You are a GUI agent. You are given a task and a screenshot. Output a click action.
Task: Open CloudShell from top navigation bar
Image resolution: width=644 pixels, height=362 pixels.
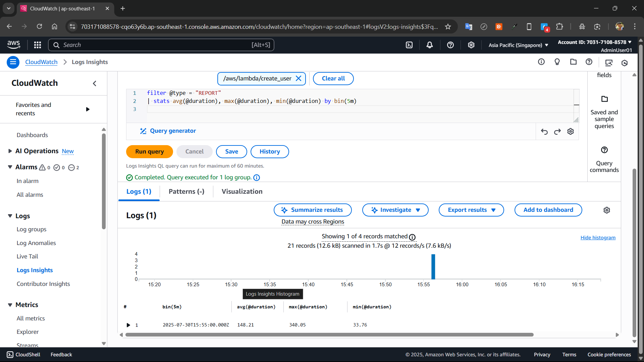[x=409, y=45]
